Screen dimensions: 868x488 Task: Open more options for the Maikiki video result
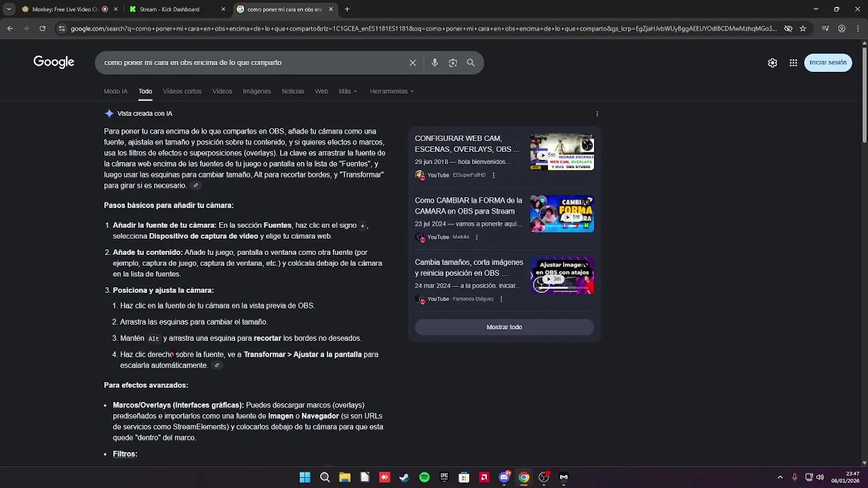[x=477, y=237]
